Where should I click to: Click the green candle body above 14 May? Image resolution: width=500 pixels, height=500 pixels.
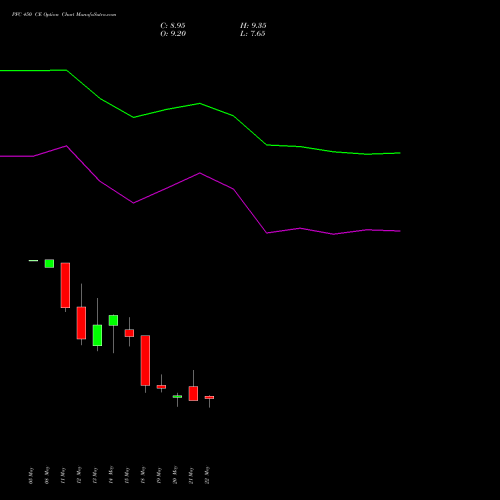113,320
